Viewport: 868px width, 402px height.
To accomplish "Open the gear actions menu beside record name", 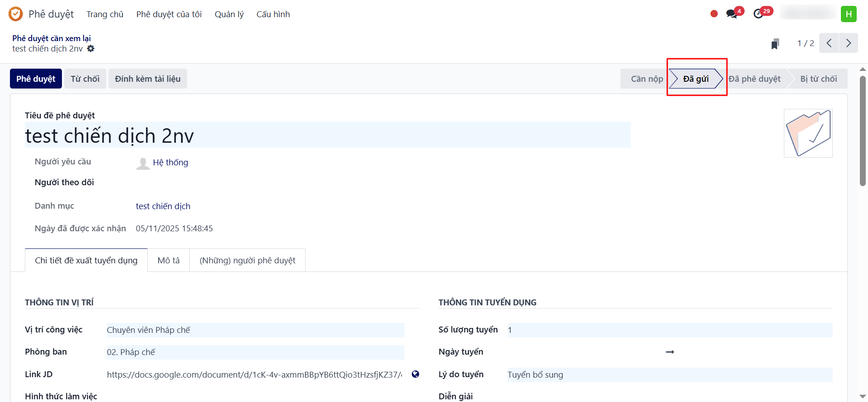I will (91, 49).
